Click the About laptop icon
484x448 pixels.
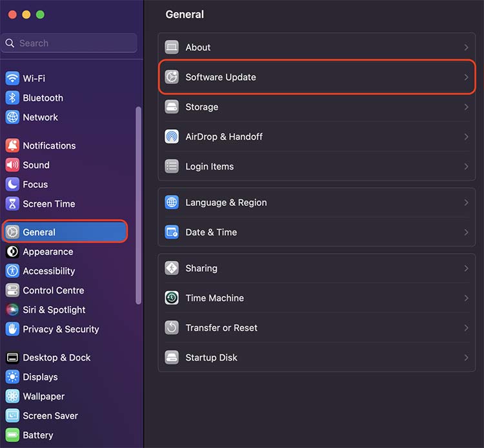[x=172, y=47]
